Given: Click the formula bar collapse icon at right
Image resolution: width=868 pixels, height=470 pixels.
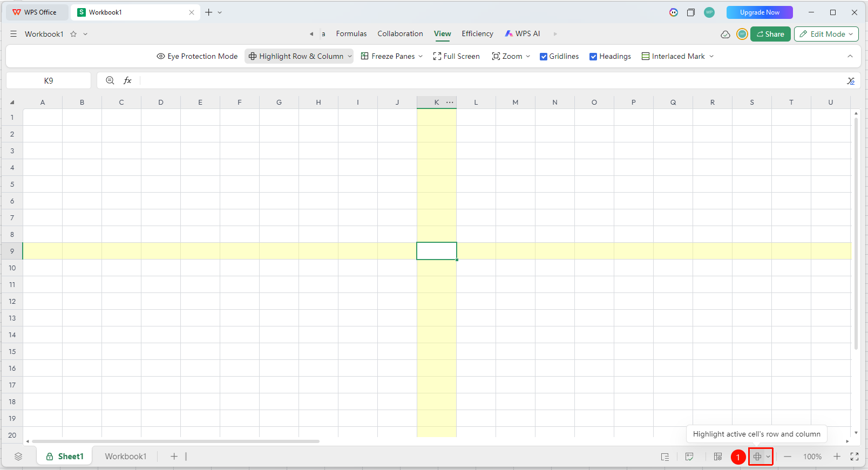Looking at the screenshot, I should (851, 80).
